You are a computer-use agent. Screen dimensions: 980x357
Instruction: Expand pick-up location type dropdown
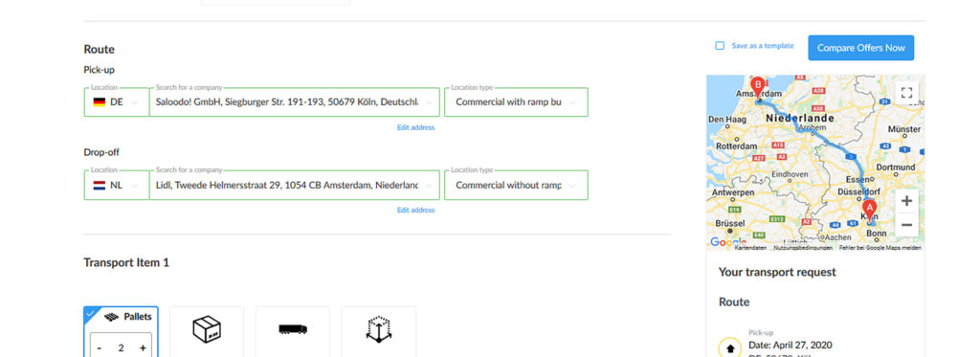click(x=516, y=101)
